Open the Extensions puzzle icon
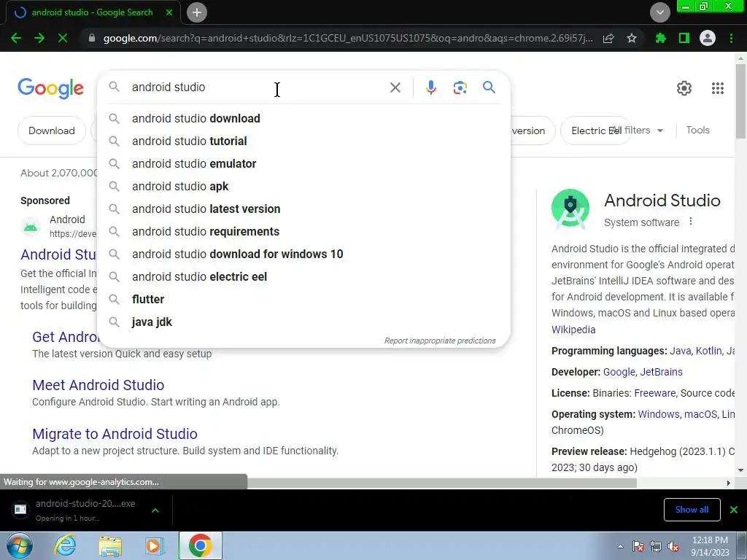This screenshot has width=747, height=560. pos(661,38)
